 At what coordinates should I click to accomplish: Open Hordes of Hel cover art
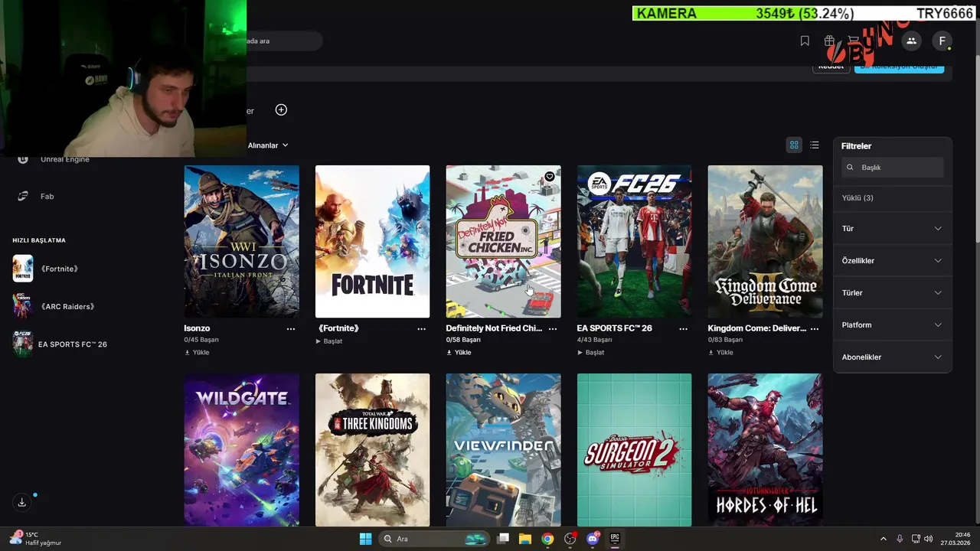[765, 450]
